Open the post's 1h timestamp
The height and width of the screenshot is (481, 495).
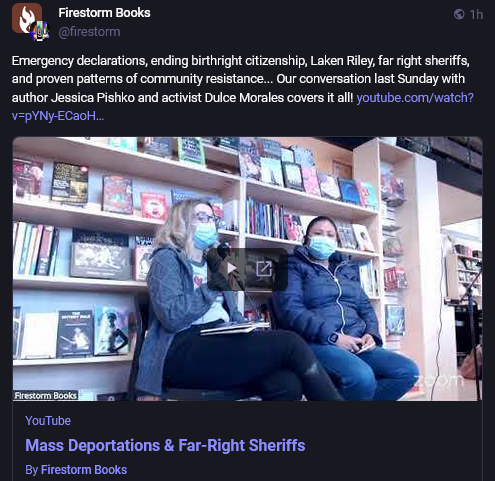click(476, 15)
